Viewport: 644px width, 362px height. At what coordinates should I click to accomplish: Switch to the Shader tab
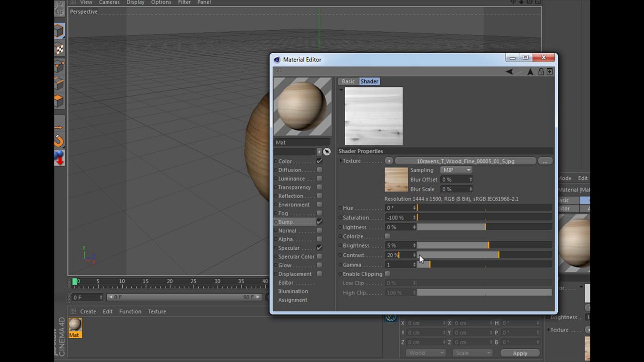point(369,81)
